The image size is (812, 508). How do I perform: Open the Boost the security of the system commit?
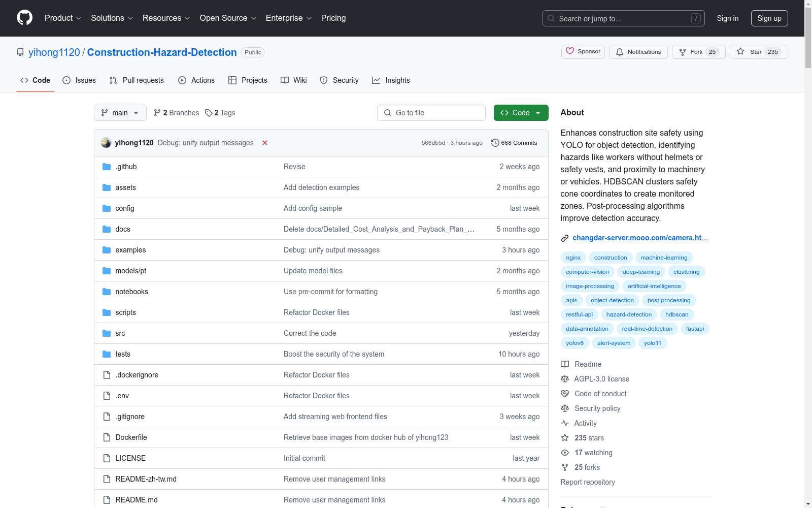pyautogui.click(x=334, y=354)
